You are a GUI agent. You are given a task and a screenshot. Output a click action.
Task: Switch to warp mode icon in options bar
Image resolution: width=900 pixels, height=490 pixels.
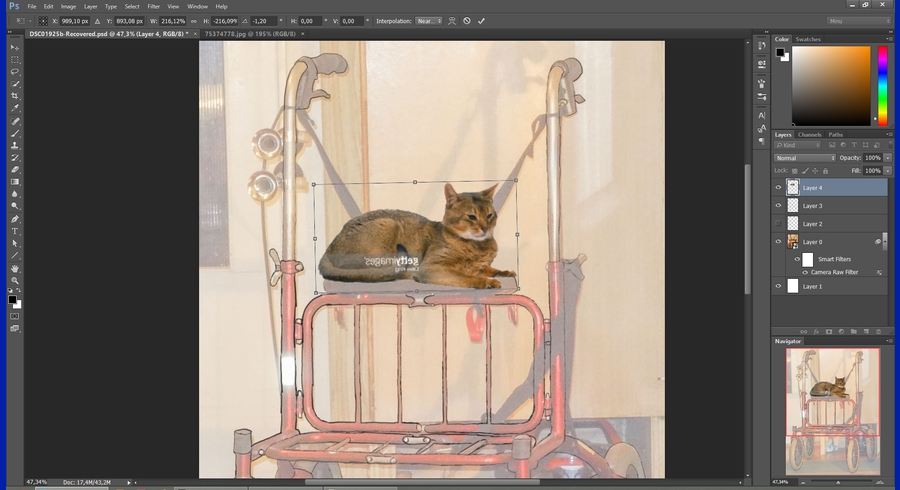pyautogui.click(x=452, y=21)
